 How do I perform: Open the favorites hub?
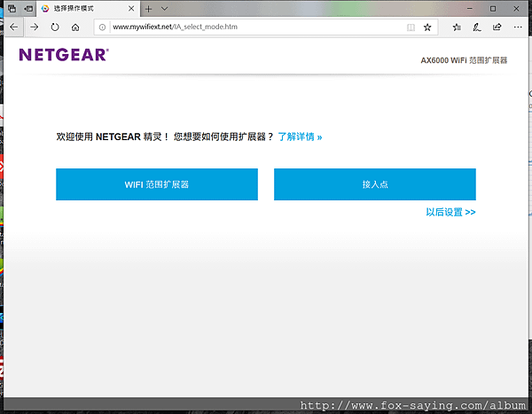(x=457, y=27)
